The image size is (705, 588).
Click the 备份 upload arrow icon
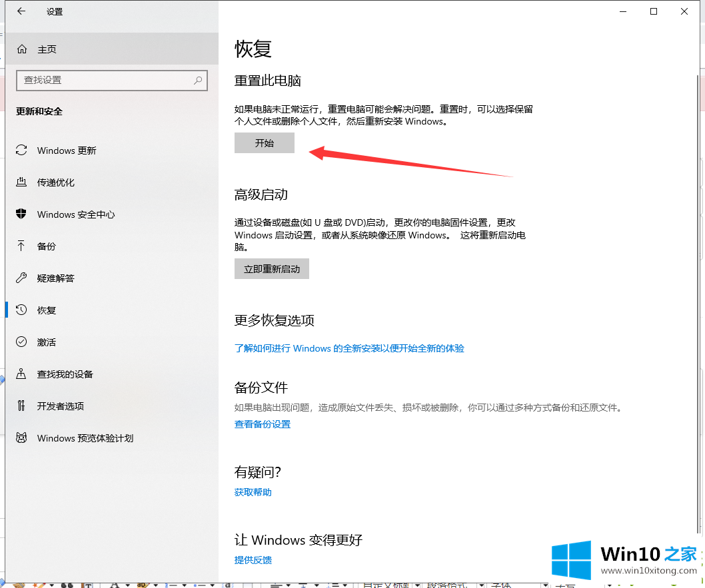coord(21,246)
